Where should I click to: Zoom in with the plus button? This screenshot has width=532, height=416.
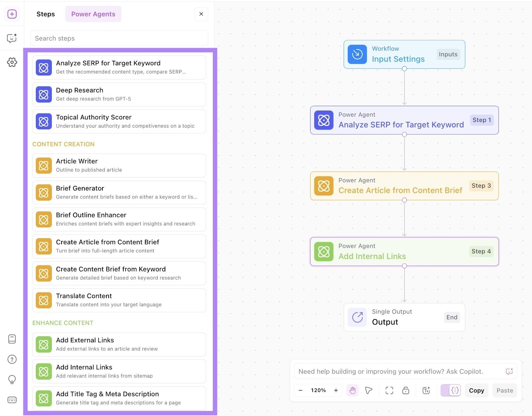[x=336, y=390]
